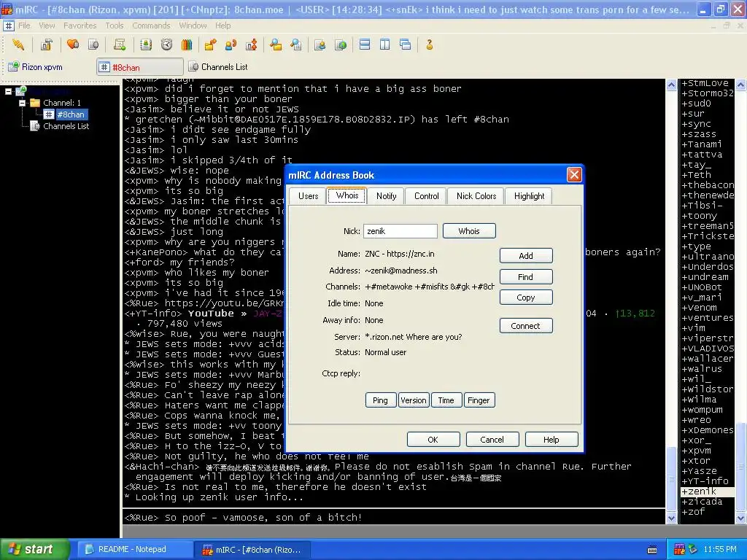This screenshot has width=747, height=560.
Task: Select #8chan switchbar button
Action: point(140,67)
